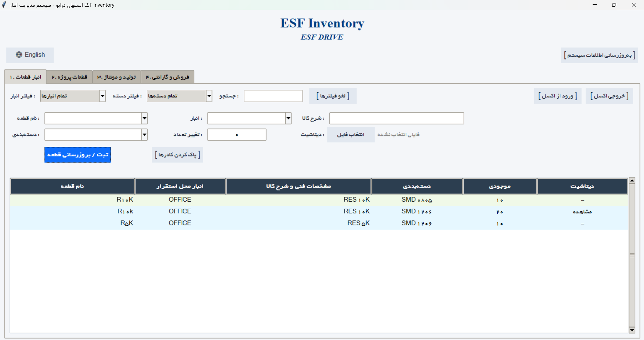Expand the part name combo box arrow
644x340 pixels.
point(144,118)
